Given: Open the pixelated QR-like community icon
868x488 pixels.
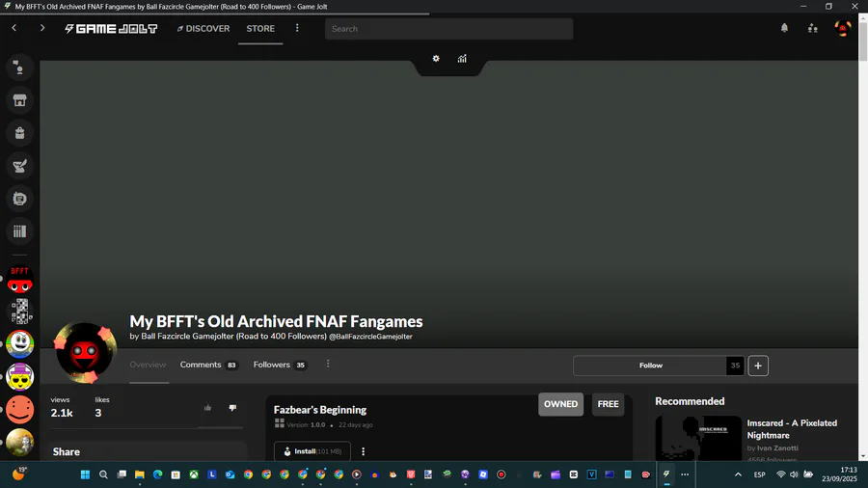Looking at the screenshot, I should 20,312.
